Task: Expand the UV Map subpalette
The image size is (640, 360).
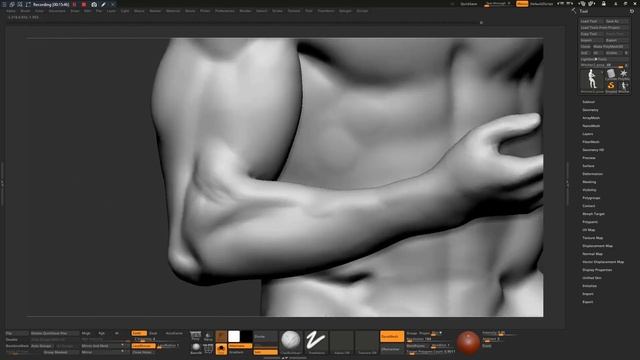Action: pyautogui.click(x=589, y=230)
